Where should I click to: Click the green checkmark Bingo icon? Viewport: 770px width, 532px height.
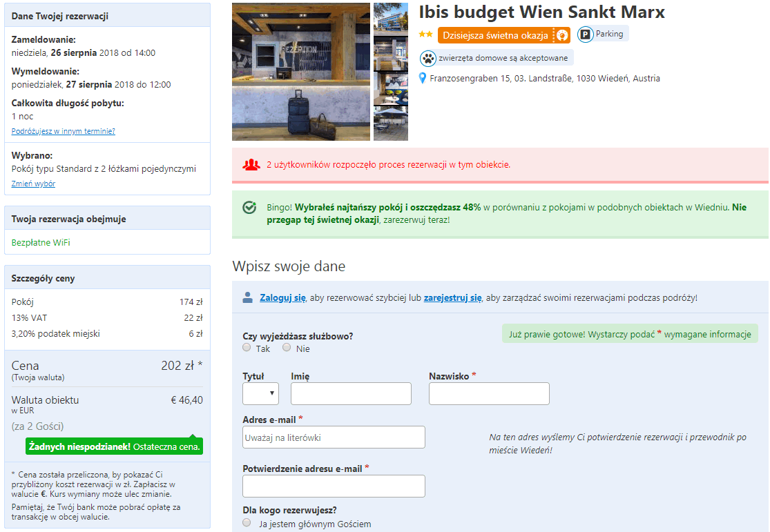249,207
